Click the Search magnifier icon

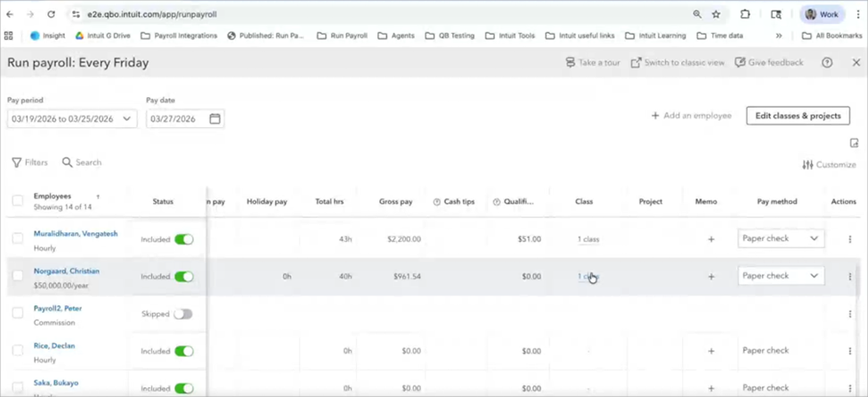68,163
